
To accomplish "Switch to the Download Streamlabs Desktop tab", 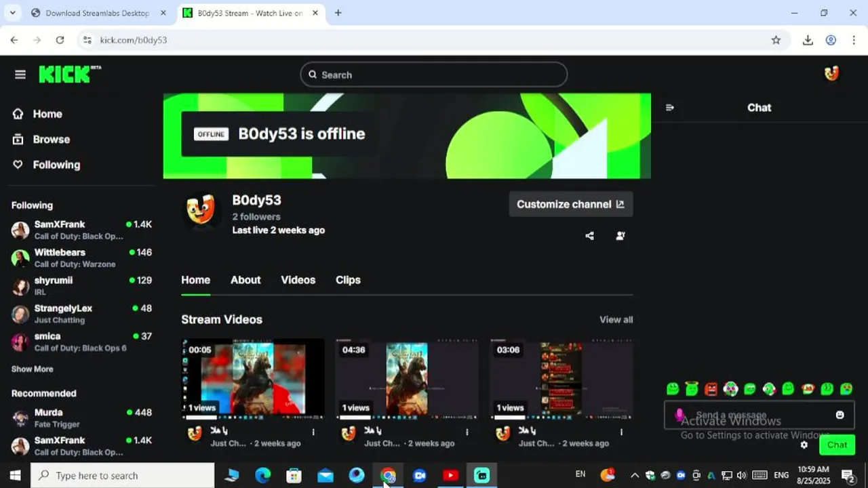I will point(98,13).
